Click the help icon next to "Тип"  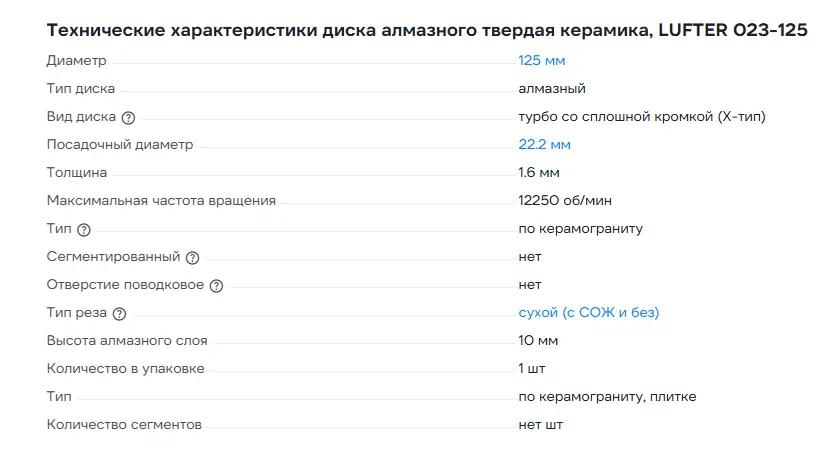[x=84, y=229]
